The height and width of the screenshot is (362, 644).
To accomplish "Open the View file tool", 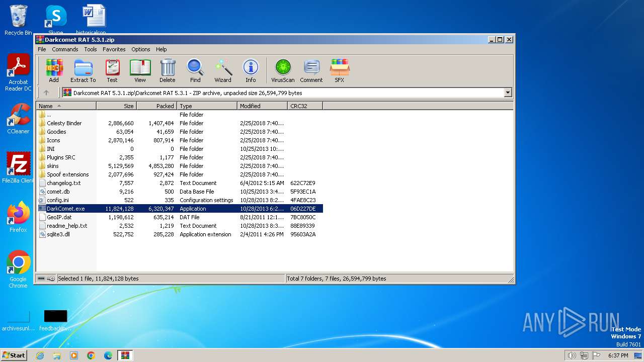I will click(140, 70).
